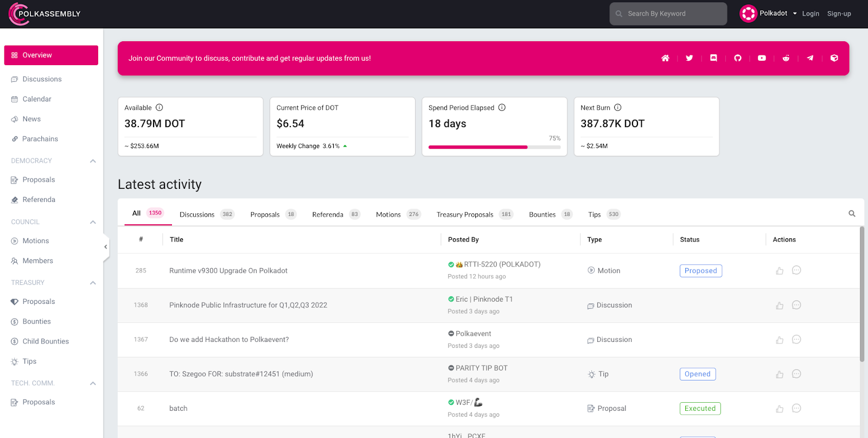Open the Runtime v9300 Upgrade On Polkadot post
The image size is (868, 438).
click(228, 271)
